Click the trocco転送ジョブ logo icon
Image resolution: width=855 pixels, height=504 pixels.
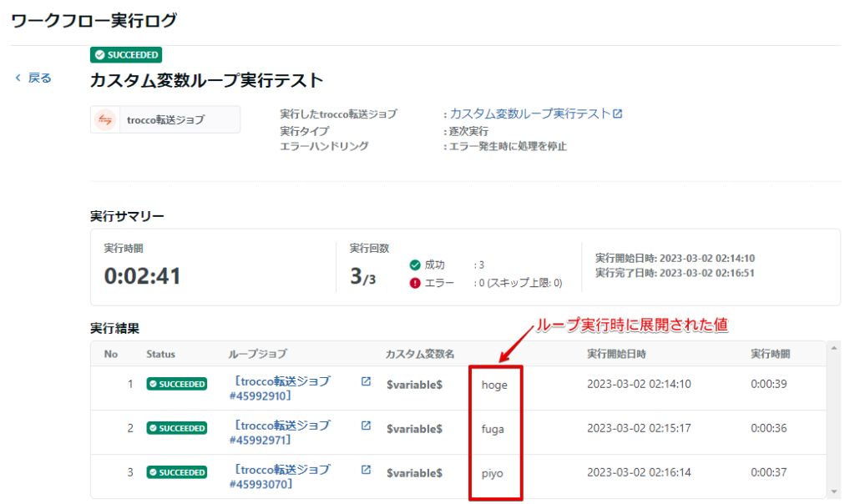[106, 119]
